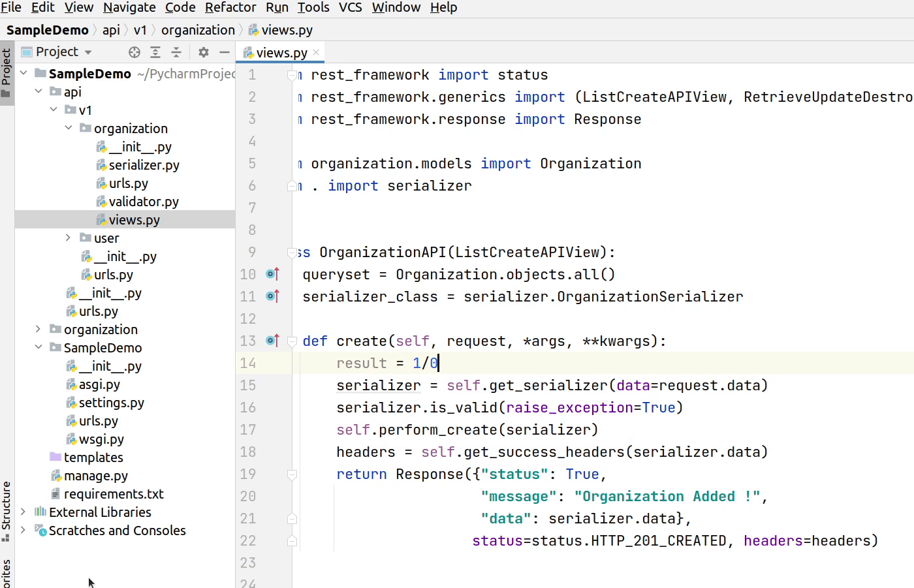Switch to the views.py editor tab

[281, 52]
